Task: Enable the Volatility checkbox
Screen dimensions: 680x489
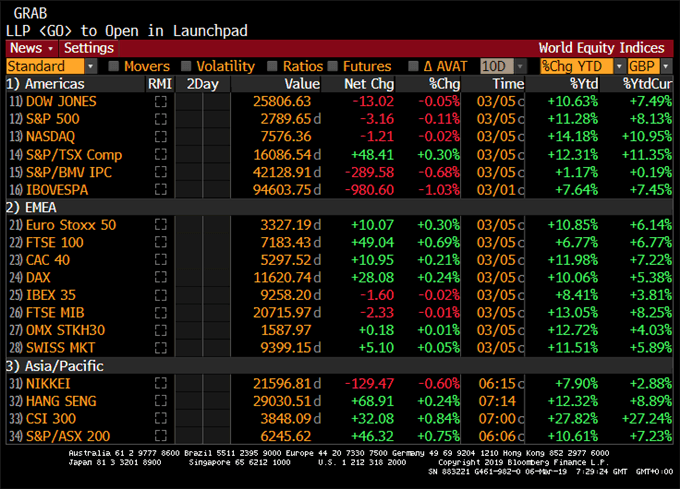Action: 186,66
